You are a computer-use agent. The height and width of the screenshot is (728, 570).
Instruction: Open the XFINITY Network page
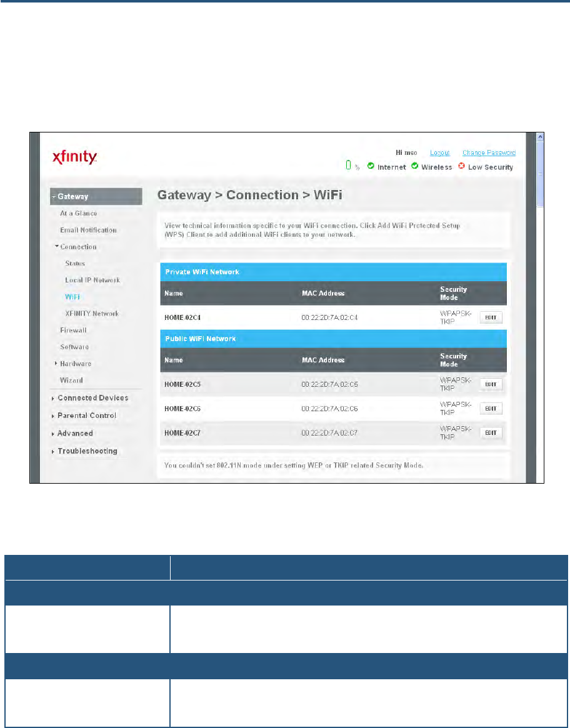tap(92, 314)
